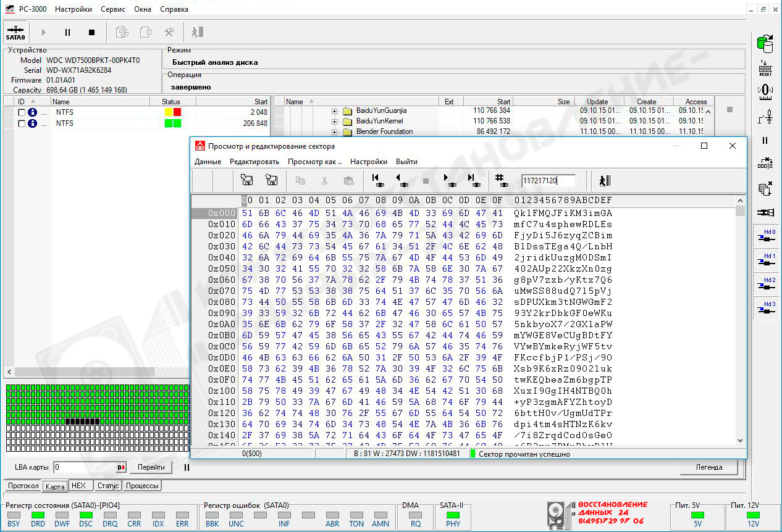Screen dimensions: 782x532
Task: Click the power switch circuit icon
Action: pyautogui.click(x=765, y=115)
